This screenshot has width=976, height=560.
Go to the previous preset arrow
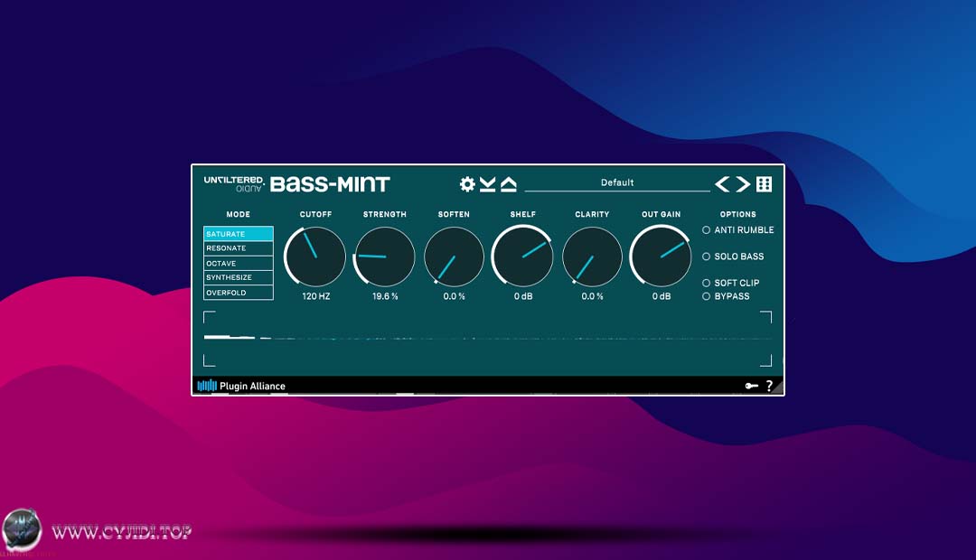(x=722, y=183)
